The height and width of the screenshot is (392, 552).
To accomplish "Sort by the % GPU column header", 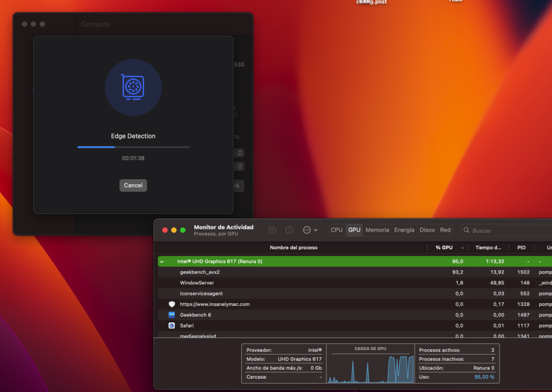I will [x=448, y=248].
